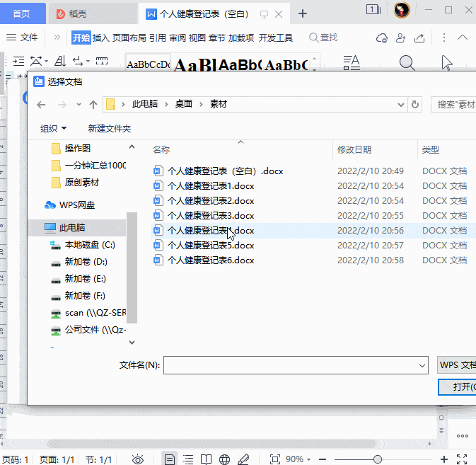Switch to the 页面布局 ribbon tab
Viewport: 476px width, 465px height.
tap(129, 38)
